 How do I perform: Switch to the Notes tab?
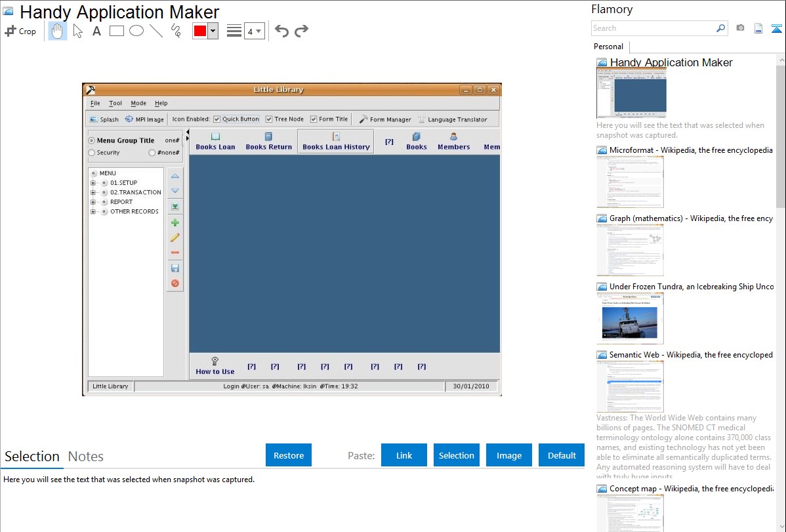(86, 457)
